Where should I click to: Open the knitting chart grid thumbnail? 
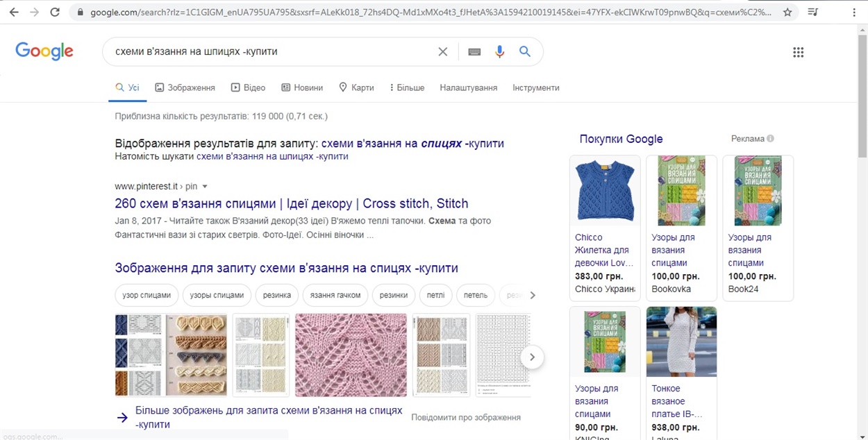click(x=503, y=355)
